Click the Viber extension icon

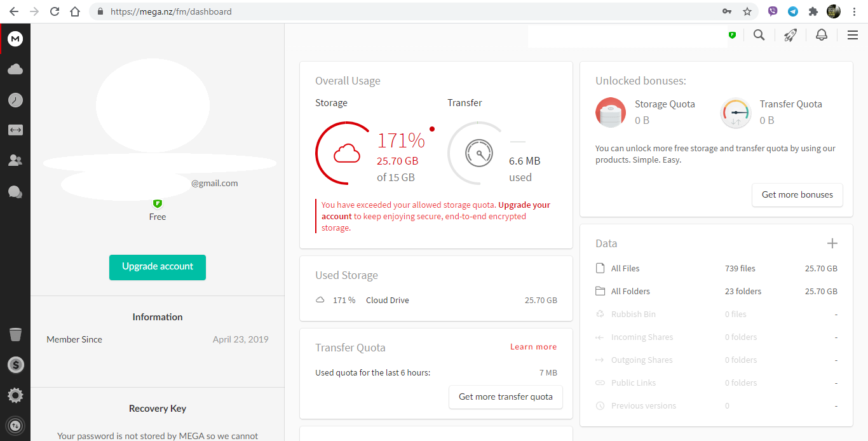pyautogui.click(x=773, y=11)
